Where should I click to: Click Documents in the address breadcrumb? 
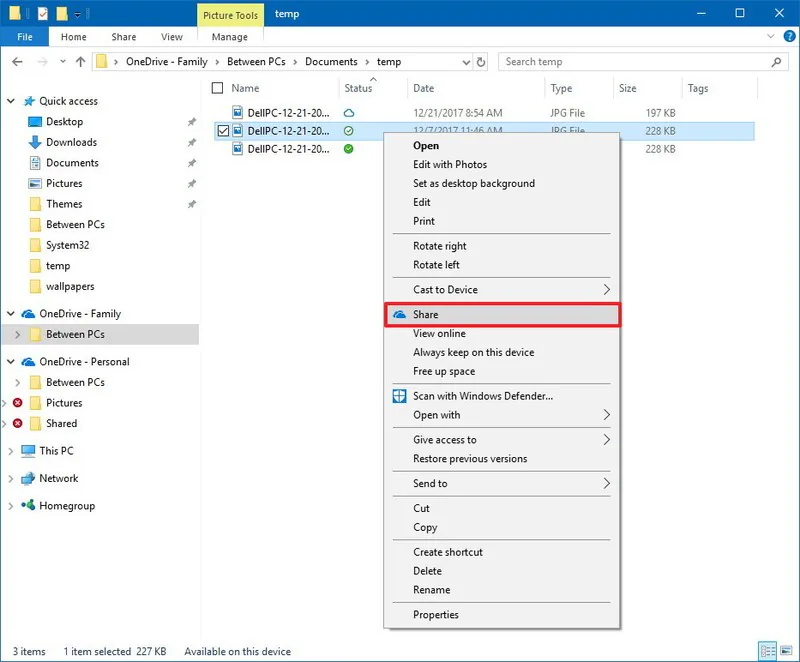[331, 62]
